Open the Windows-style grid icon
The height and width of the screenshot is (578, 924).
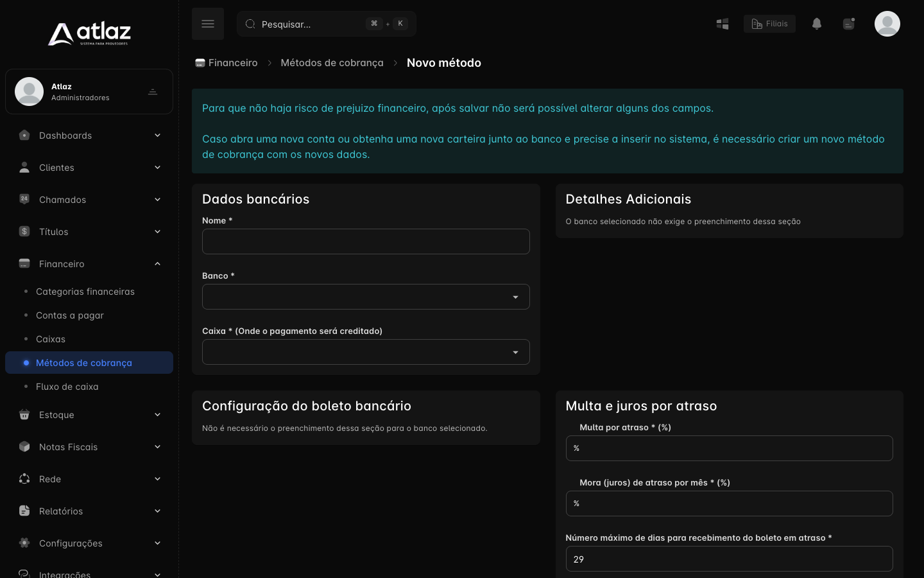[x=723, y=24]
